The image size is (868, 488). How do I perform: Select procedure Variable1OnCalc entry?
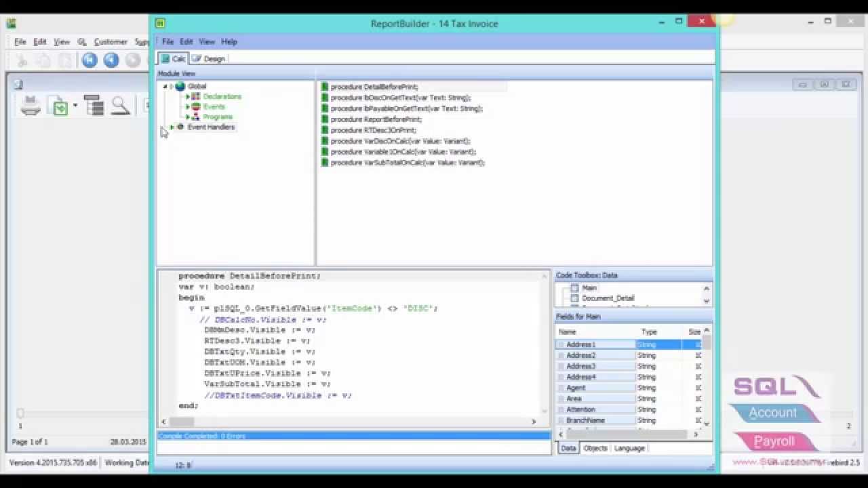coord(403,152)
